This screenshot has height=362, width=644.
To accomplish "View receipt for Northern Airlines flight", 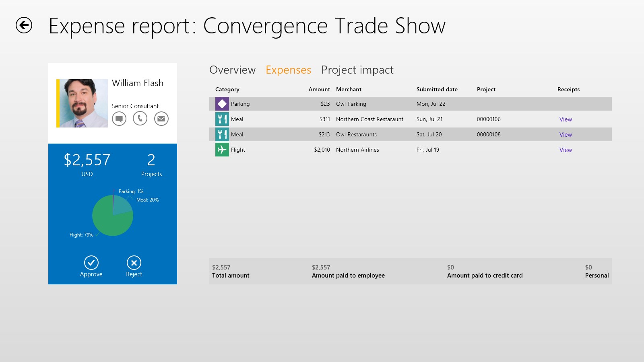I will pyautogui.click(x=565, y=150).
